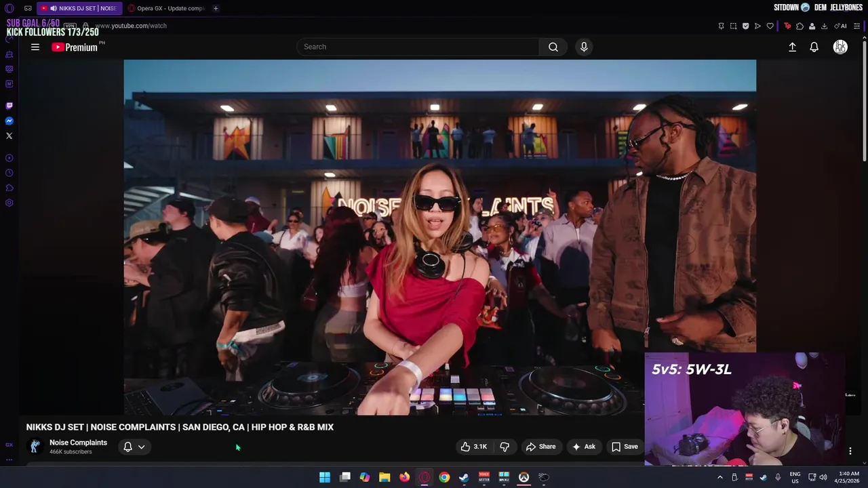Screen dimensions: 868x488
Task: Open the Opera GX main menu logo
Action: (x=9, y=8)
